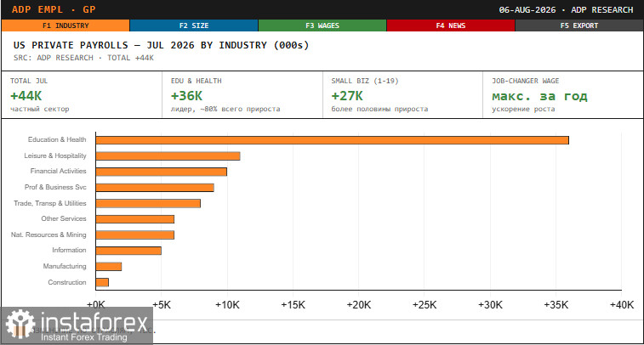644x345 pixels.
Task: Click the Financial Activities bar
Action: [x=161, y=172]
